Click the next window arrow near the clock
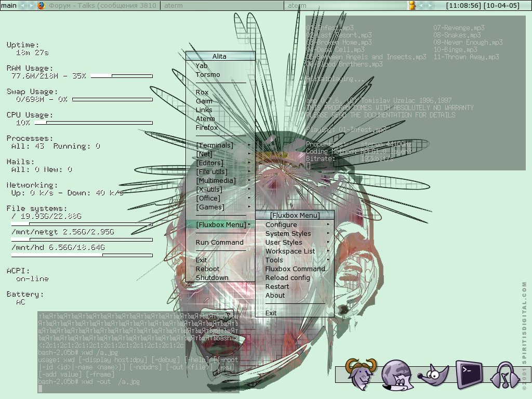The width and height of the screenshot is (532, 399). pyautogui.click(x=431, y=5)
